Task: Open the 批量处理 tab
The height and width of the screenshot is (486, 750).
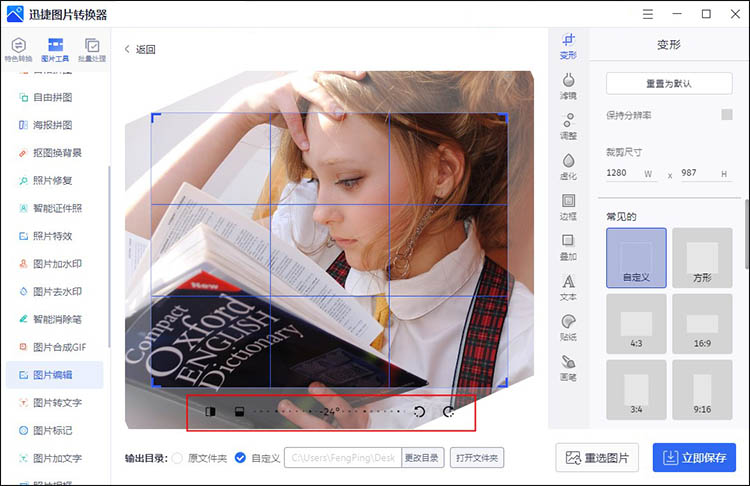Action: [92, 50]
